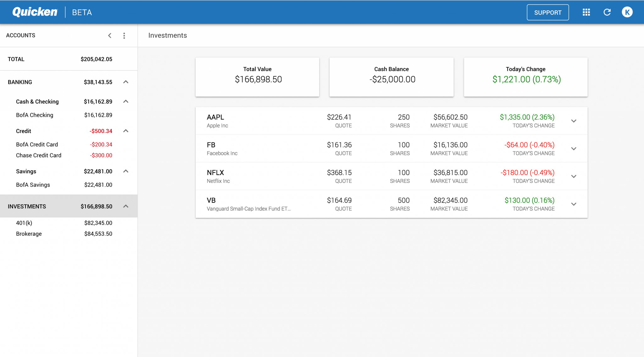Screen dimensions: 644x357
Task: Expand the FB row chevron
Action: (574, 149)
